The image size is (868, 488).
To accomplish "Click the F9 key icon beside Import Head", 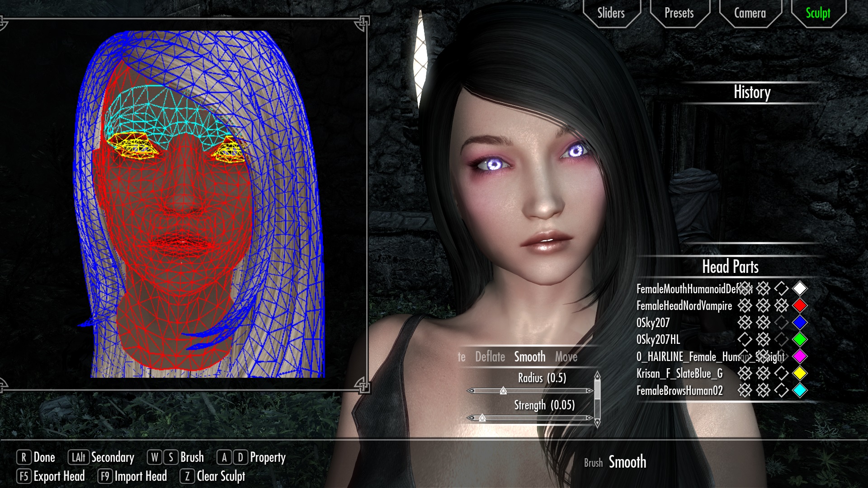I will (105, 476).
